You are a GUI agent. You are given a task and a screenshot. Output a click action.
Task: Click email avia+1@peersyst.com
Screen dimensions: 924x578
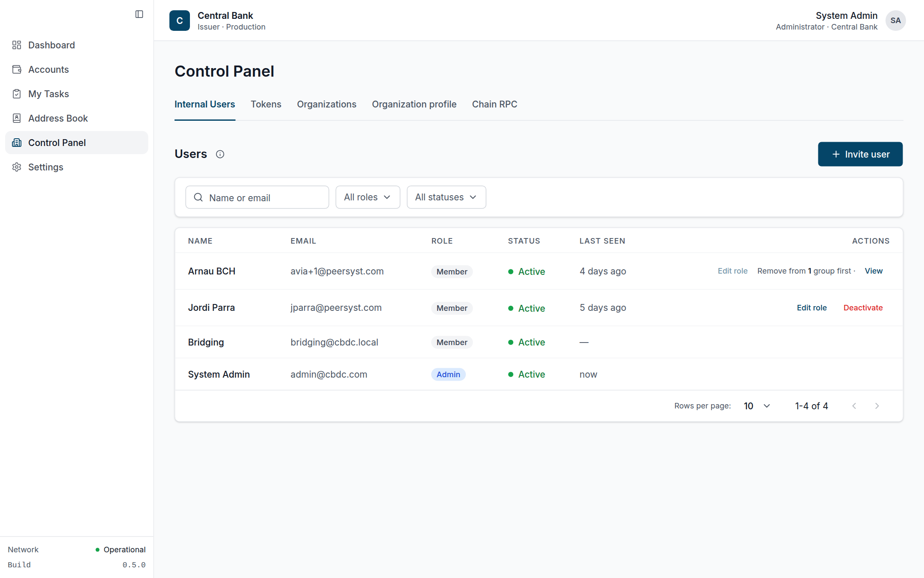click(x=337, y=271)
